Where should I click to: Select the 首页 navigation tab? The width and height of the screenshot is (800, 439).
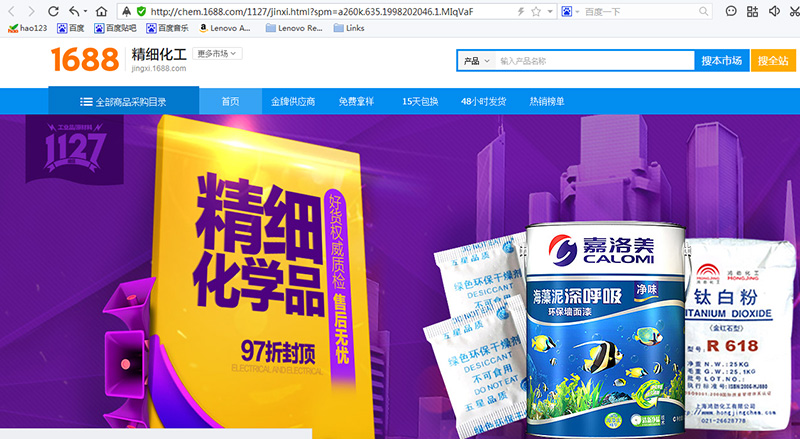coord(230,101)
